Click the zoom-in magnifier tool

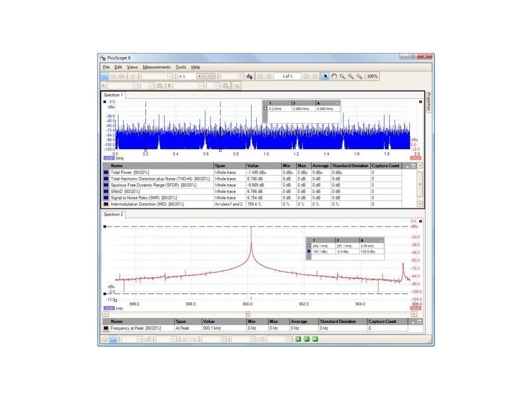click(x=351, y=76)
